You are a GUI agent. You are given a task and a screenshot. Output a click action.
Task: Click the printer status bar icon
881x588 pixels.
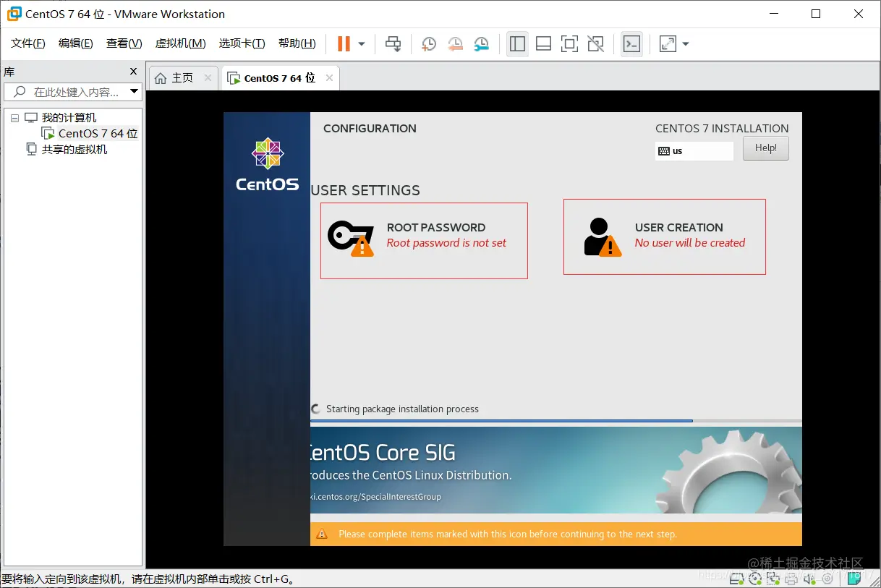click(791, 579)
